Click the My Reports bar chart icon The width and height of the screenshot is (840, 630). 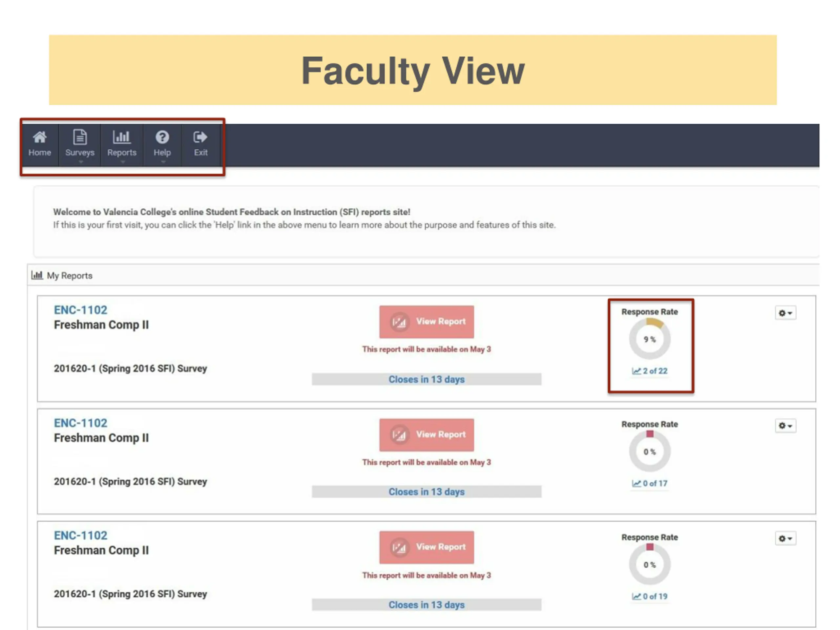coord(37,275)
